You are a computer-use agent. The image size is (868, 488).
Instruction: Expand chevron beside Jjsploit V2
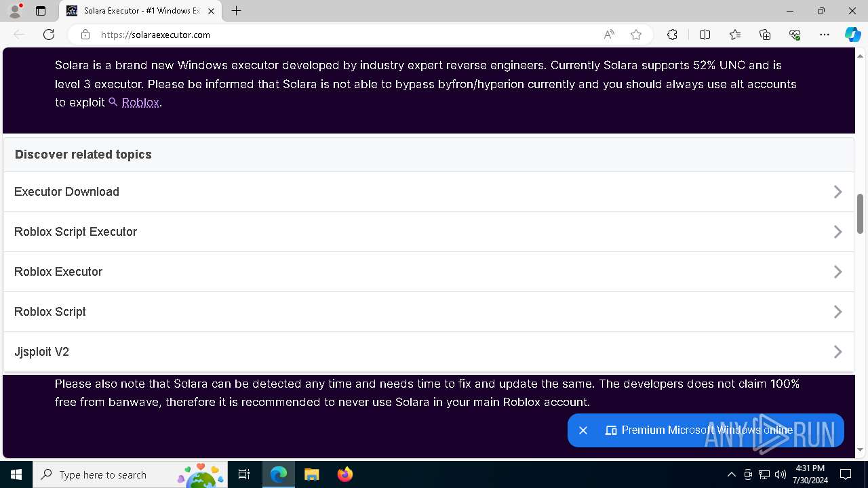[838, 352]
